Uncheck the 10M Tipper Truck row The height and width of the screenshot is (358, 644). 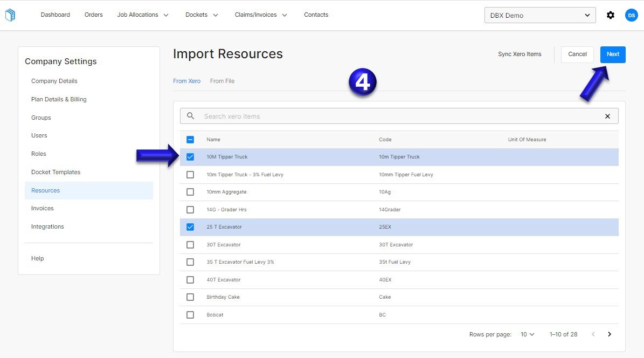click(190, 156)
